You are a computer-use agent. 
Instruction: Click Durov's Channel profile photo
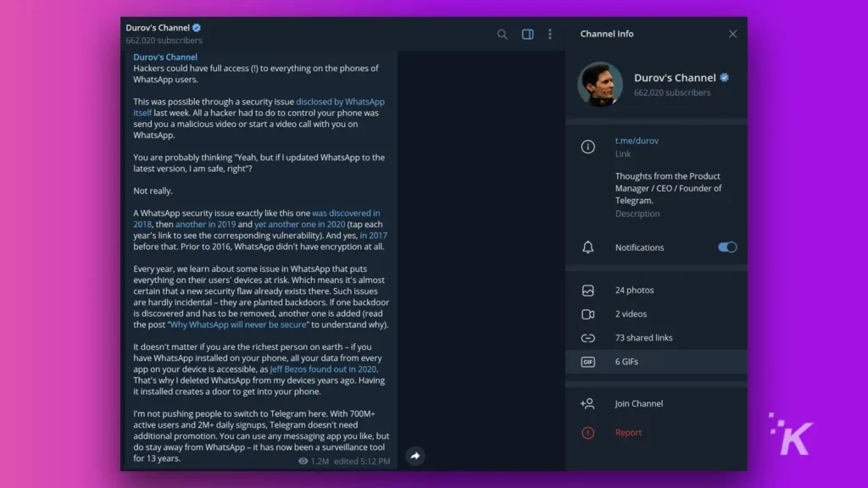(x=600, y=84)
